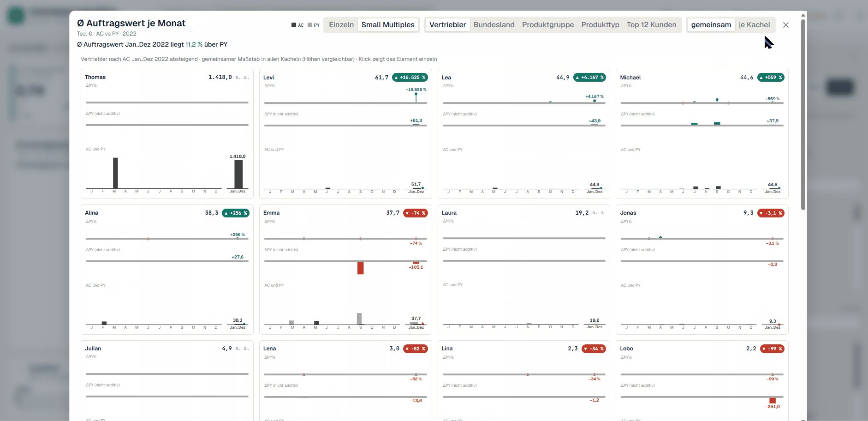Open Lena tile individually
This screenshot has width=868, height=421.
(x=345, y=381)
